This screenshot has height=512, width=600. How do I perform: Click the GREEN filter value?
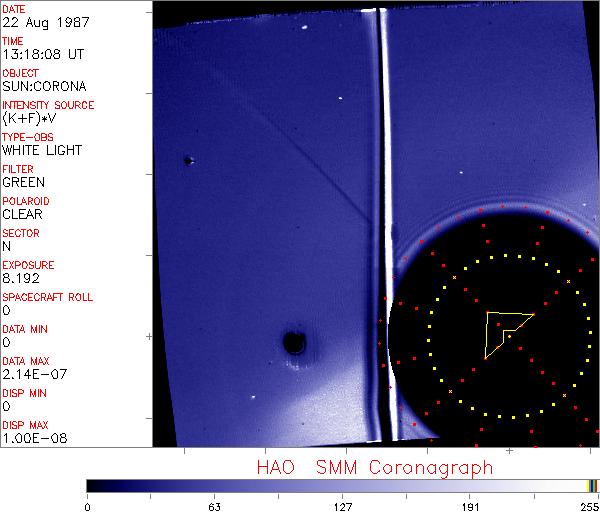(24, 182)
